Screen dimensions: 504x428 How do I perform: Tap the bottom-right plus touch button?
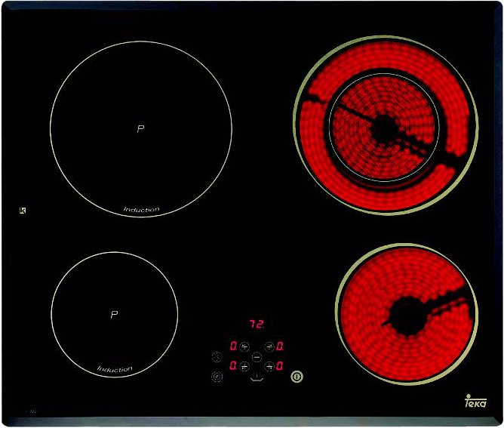269,366
